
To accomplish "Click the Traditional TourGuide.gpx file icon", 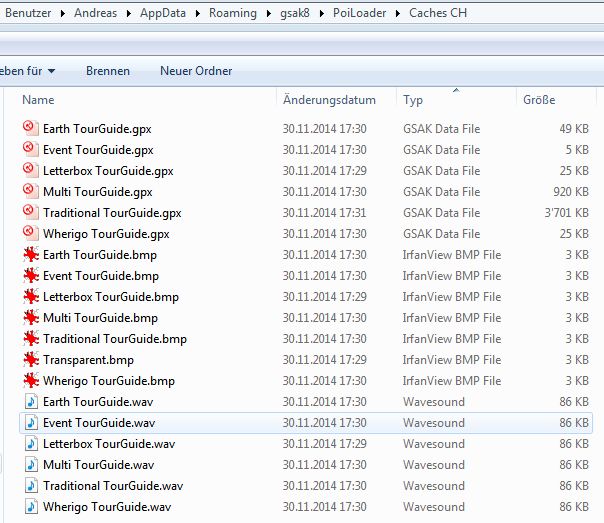I will coord(31,212).
